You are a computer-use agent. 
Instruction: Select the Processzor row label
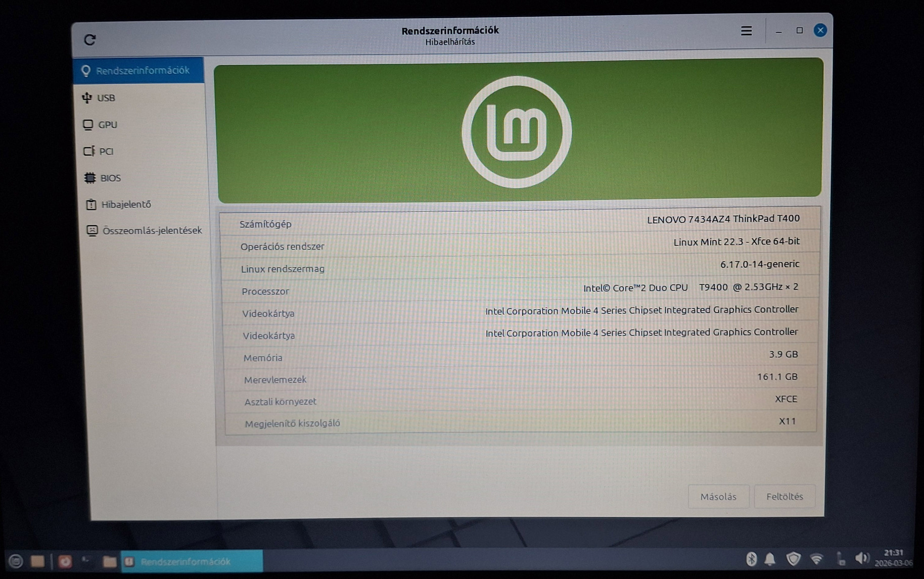265,292
